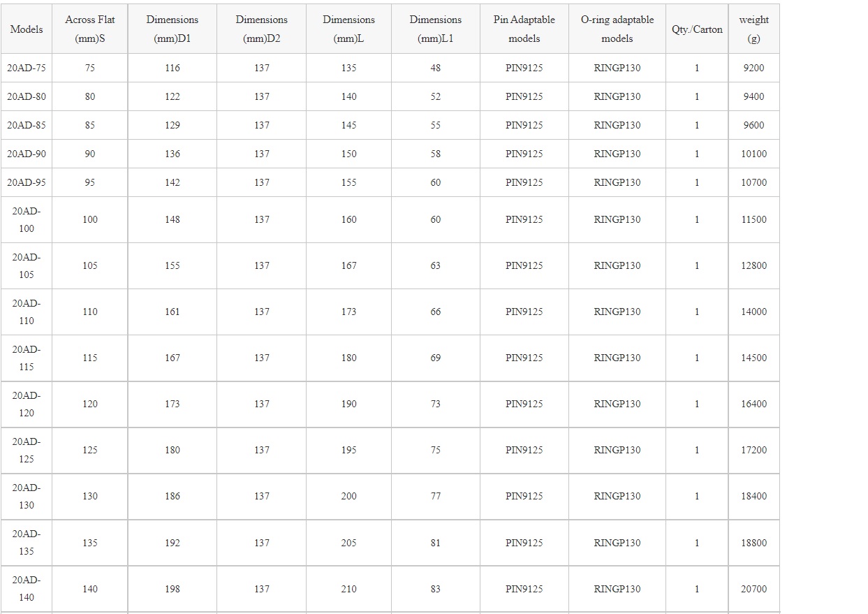Click the Across Flat (mm)S header
Screen dimensions: 868x614
click(x=90, y=29)
